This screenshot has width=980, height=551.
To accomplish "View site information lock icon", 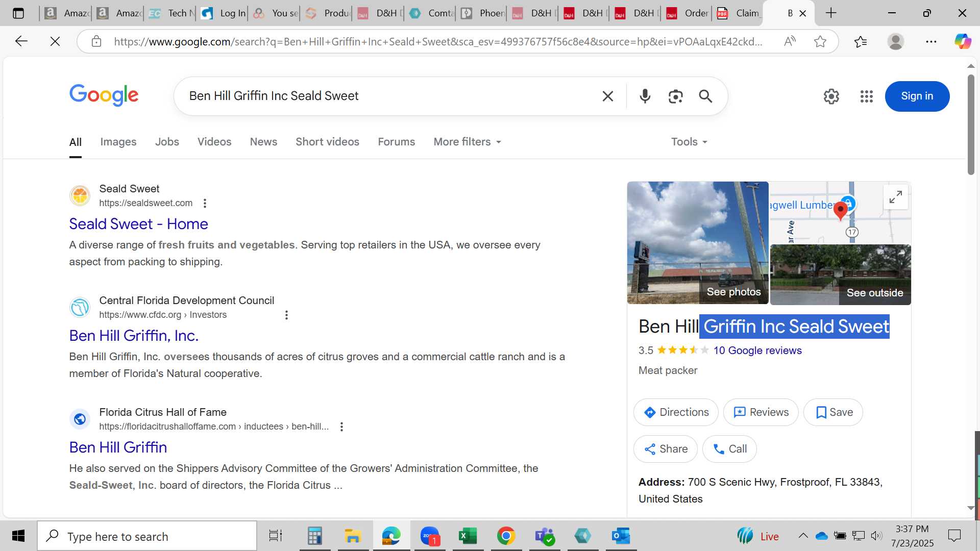I will [96, 41].
